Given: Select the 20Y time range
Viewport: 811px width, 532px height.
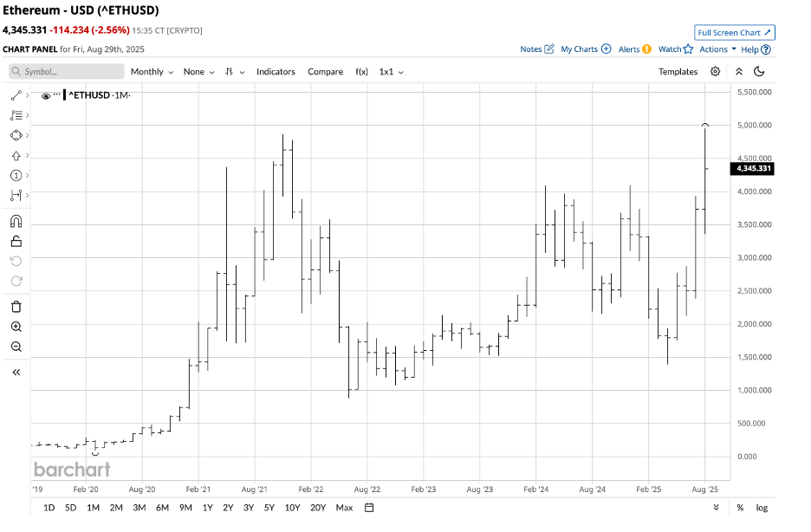Looking at the screenshot, I should tap(318, 508).
